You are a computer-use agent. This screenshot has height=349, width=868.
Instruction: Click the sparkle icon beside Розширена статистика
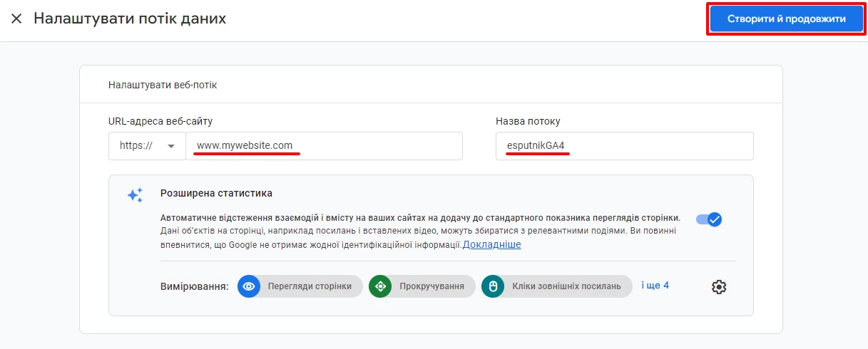pyautogui.click(x=135, y=195)
